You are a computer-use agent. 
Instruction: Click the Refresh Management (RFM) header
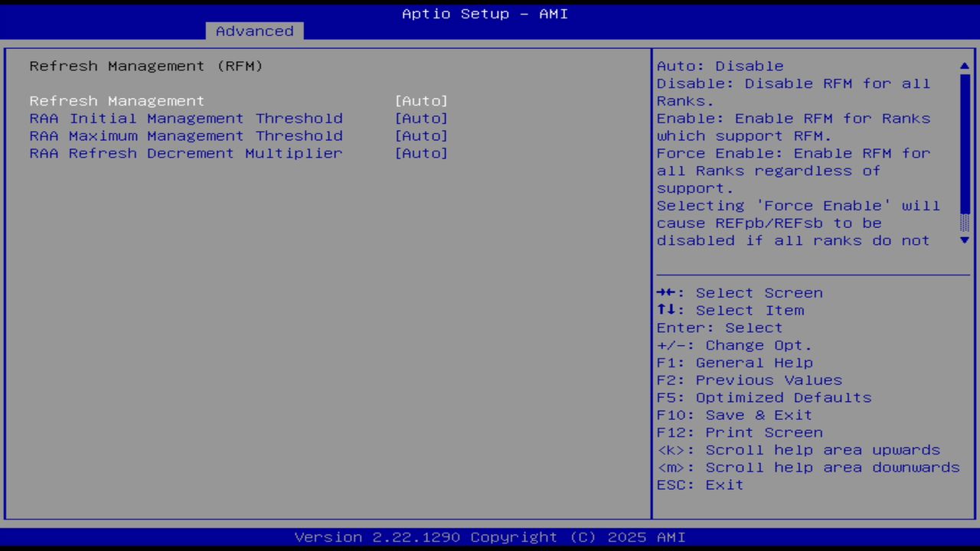point(145,66)
